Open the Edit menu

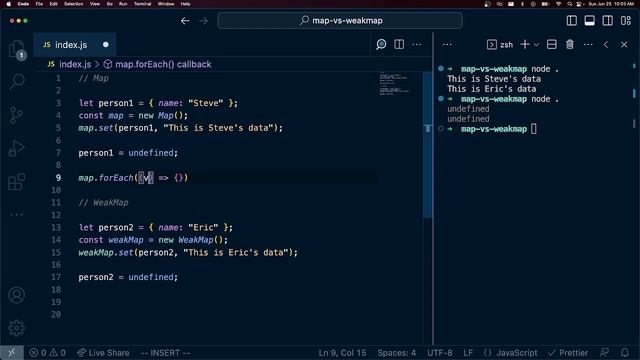[53, 4]
